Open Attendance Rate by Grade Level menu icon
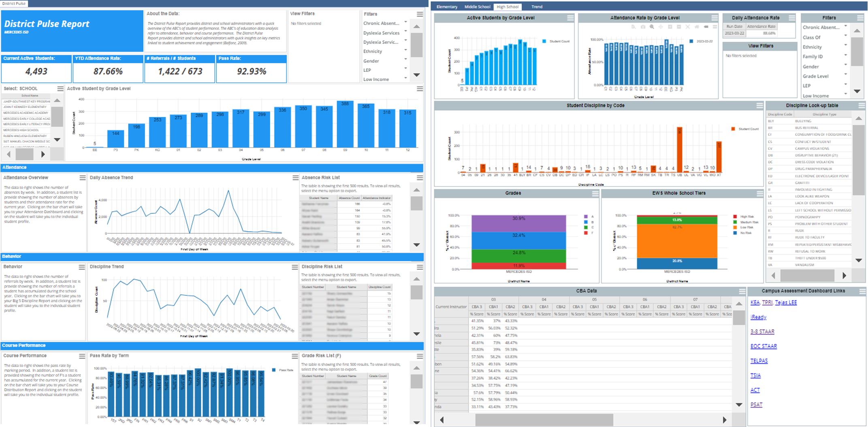Viewport: 868px width, 427px height. pyautogui.click(x=714, y=18)
